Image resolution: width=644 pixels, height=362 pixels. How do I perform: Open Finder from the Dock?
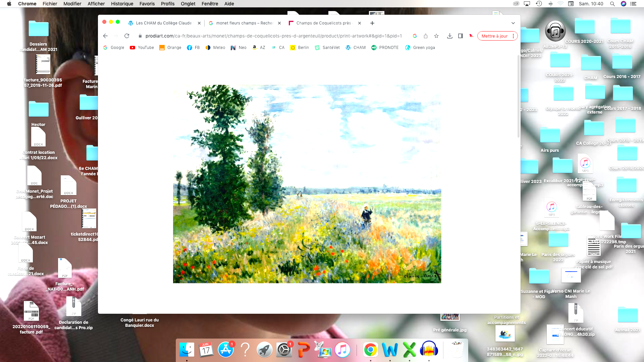pyautogui.click(x=187, y=350)
